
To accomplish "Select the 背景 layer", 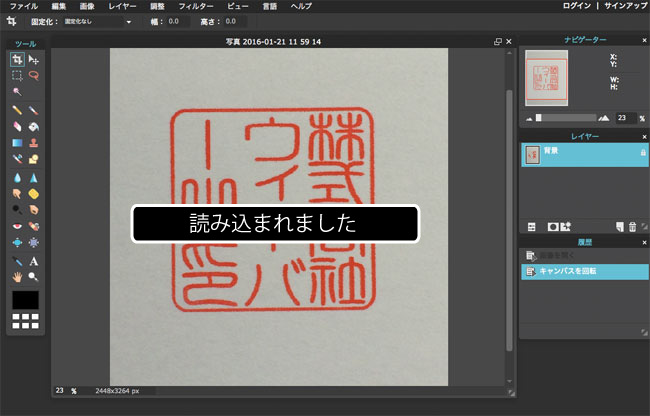I will [x=585, y=155].
